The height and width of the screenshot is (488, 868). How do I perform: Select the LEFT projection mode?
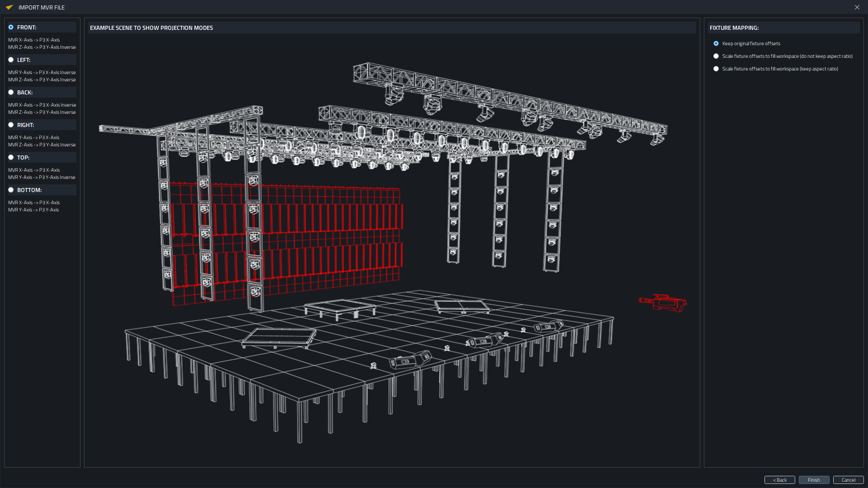(x=11, y=60)
